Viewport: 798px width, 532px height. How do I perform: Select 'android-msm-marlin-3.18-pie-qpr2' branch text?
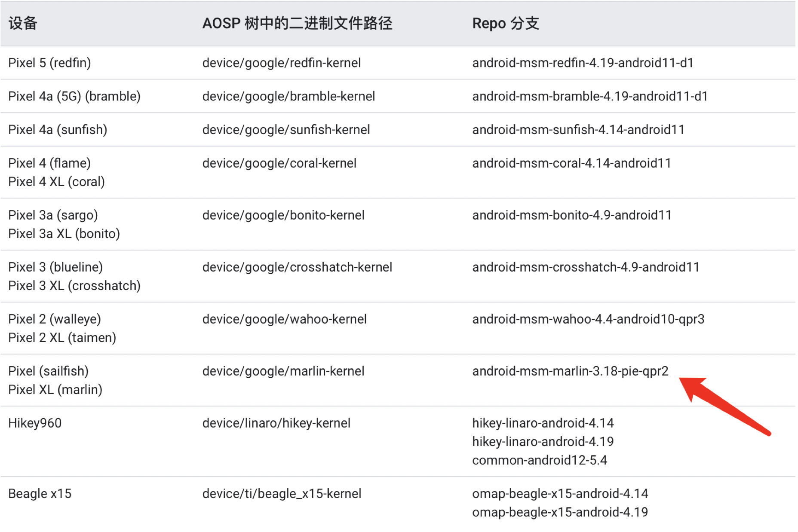570,372
